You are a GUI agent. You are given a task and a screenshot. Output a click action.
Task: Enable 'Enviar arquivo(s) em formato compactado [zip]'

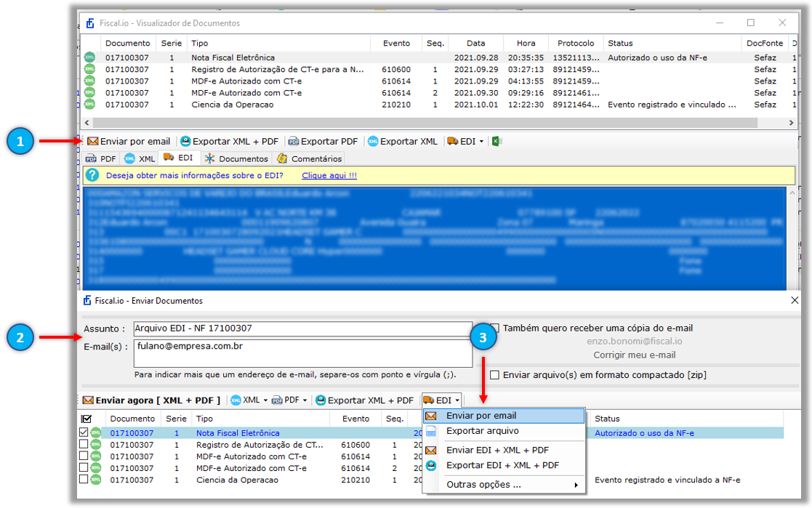click(494, 375)
